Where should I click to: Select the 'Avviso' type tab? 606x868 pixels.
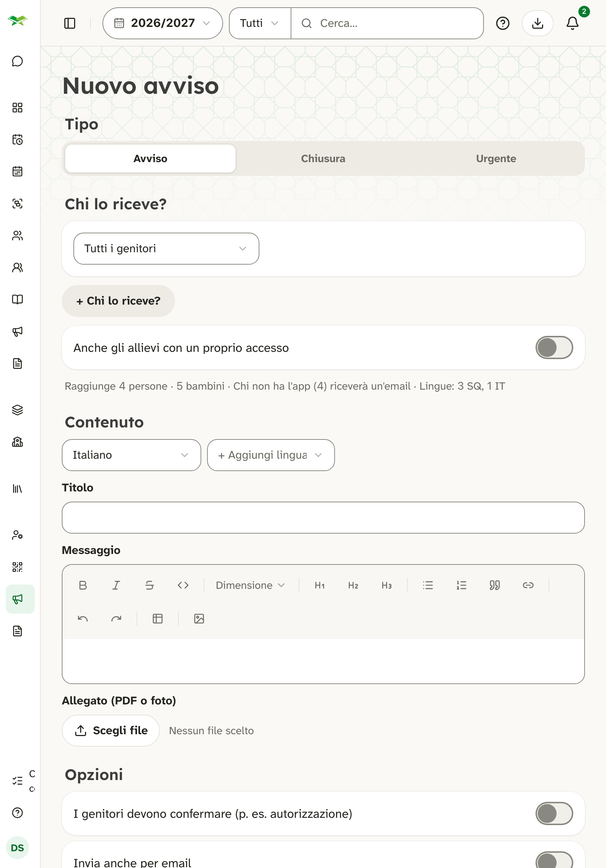pos(150,158)
